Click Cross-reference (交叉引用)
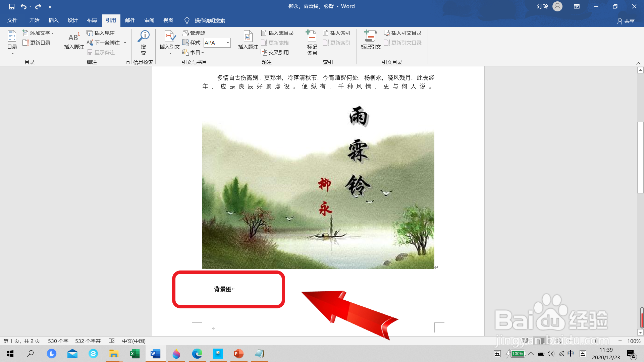 coord(275,52)
